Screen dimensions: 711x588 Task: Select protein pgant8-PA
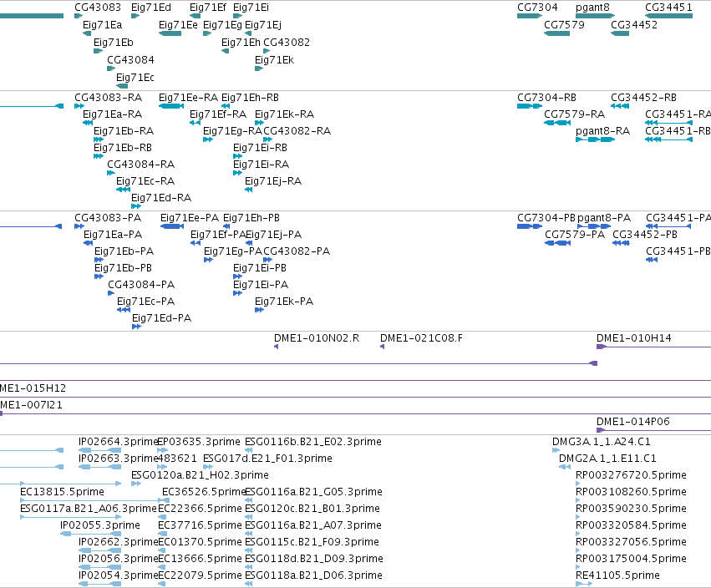coord(604,218)
